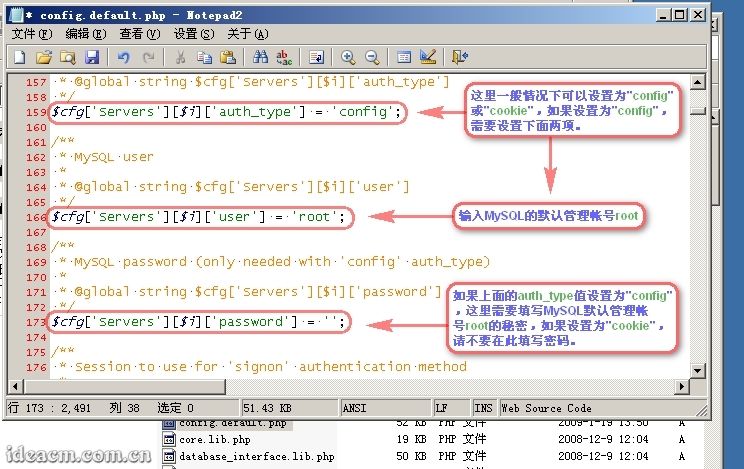
Task: Click the @global string ['auth_type'] comment line 157
Action: [261, 82]
